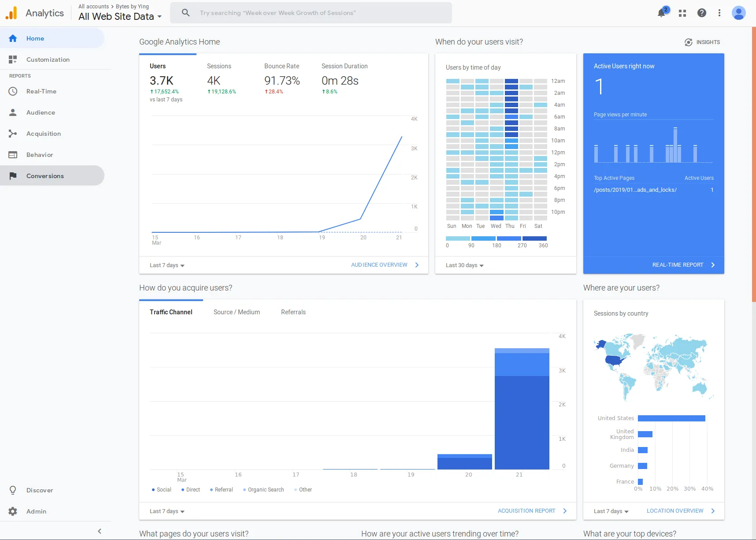Click the Discover lightbulb icon

click(x=13, y=490)
